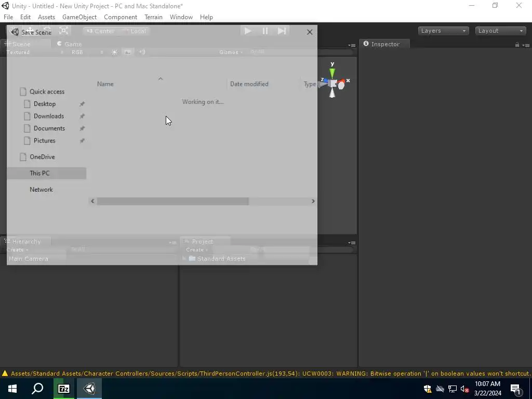
Task: Toggle the Local handle rotation button
Action: point(135,31)
